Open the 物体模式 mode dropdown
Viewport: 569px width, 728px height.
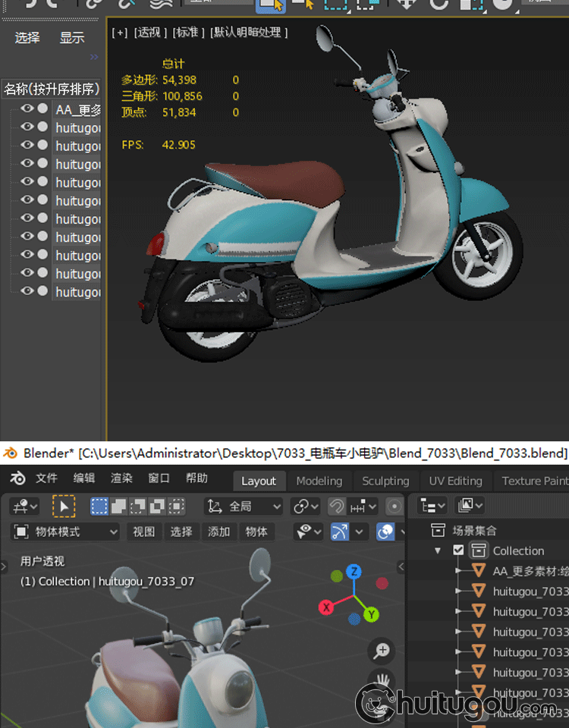tap(66, 532)
